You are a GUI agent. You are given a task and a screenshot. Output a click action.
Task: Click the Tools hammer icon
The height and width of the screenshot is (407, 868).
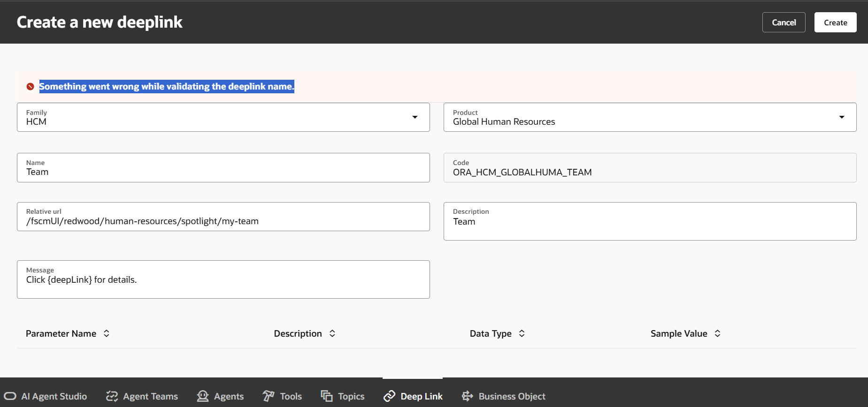point(269,396)
